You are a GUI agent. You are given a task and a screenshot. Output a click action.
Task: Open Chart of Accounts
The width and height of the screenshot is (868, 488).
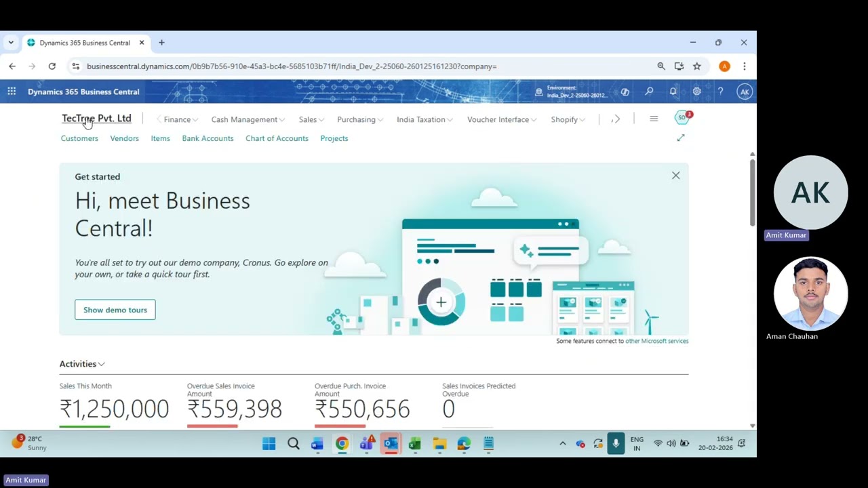(277, 138)
